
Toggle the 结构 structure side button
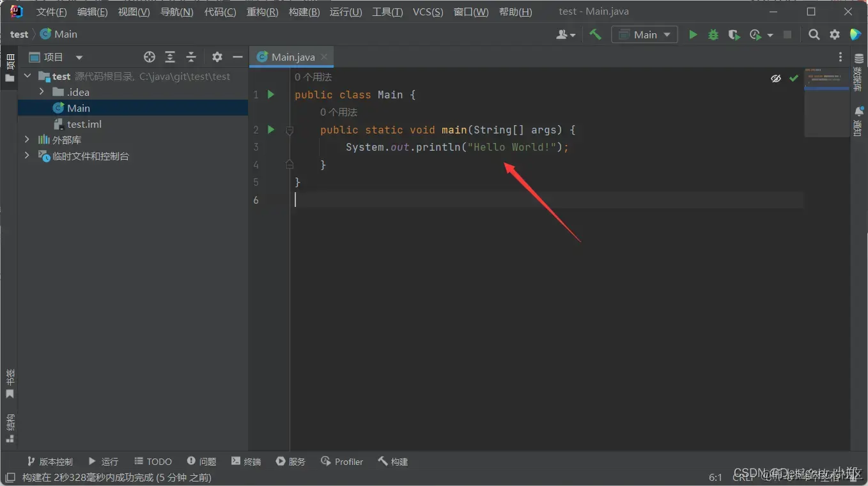coord(10,429)
